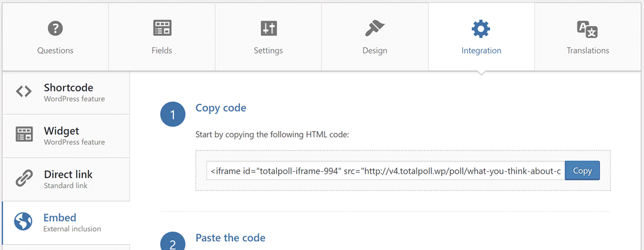Select Widget WordPress feature option
Viewport: 644px width, 250px height.
(66, 135)
